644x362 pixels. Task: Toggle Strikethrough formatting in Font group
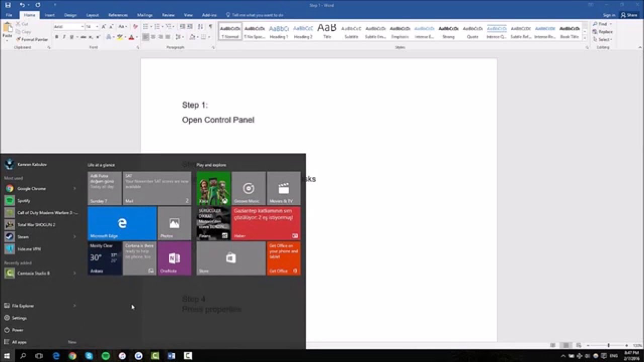pyautogui.click(x=83, y=37)
